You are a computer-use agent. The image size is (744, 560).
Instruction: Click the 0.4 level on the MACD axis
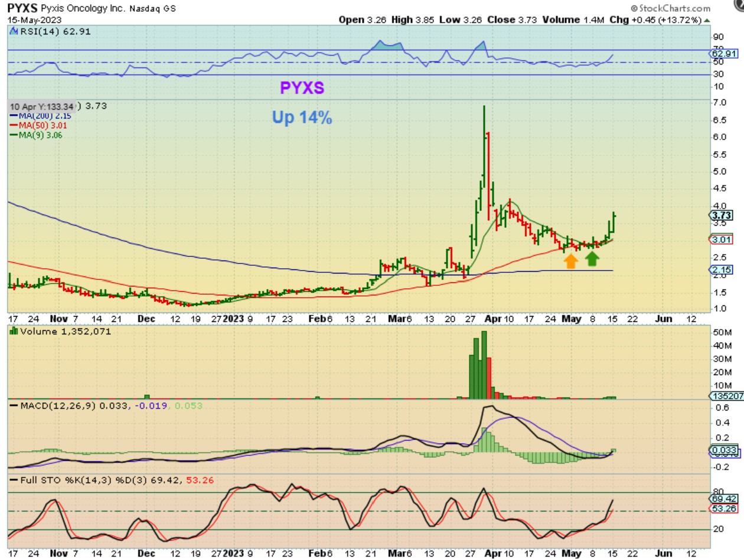point(722,423)
